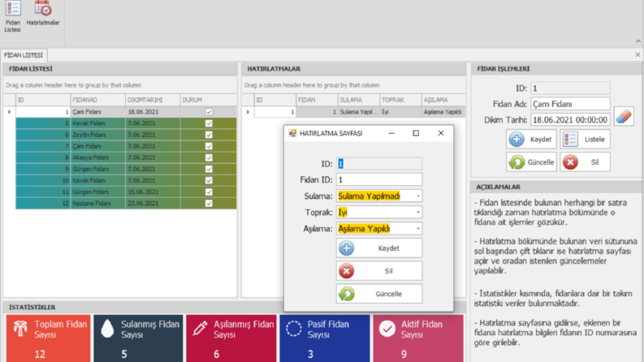Image resolution: width=644 pixels, height=362 pixels.
Task: Click the Sulanmış Fidan Sayısı tile
Action: 138,338
